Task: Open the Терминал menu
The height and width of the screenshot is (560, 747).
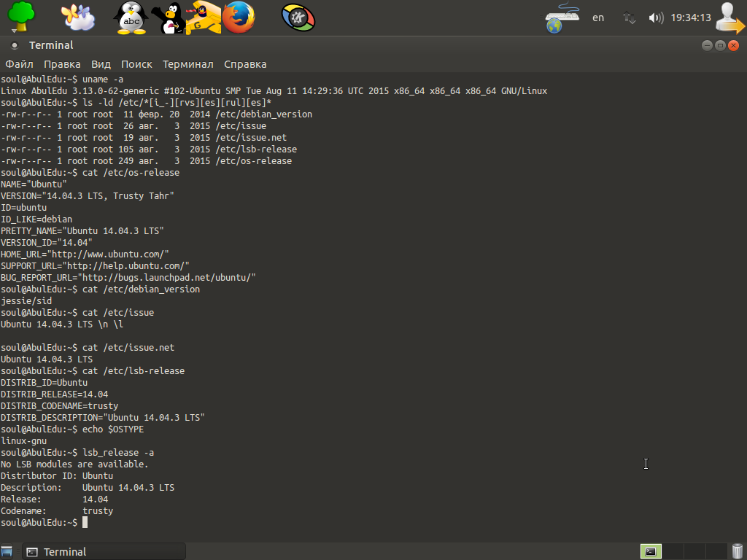Action: (x=187, y=64)
